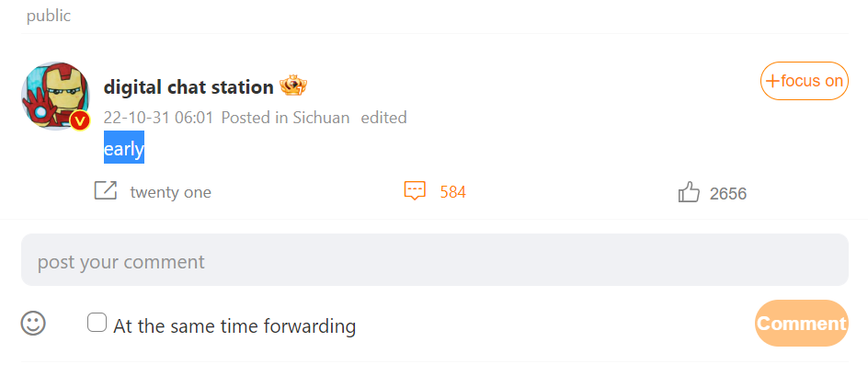Click the 2656 like count

728,193
